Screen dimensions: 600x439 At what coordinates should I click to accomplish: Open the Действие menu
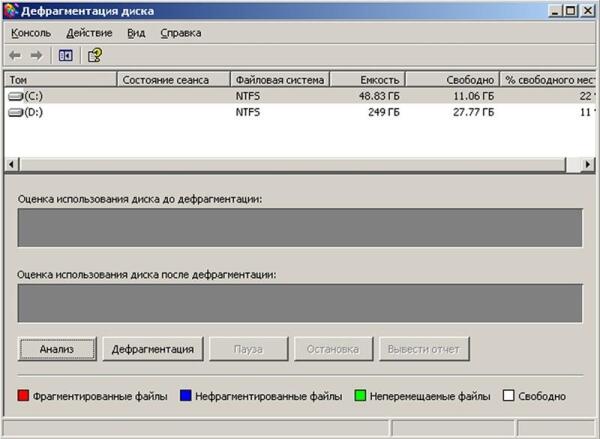(x=89, y=33)
